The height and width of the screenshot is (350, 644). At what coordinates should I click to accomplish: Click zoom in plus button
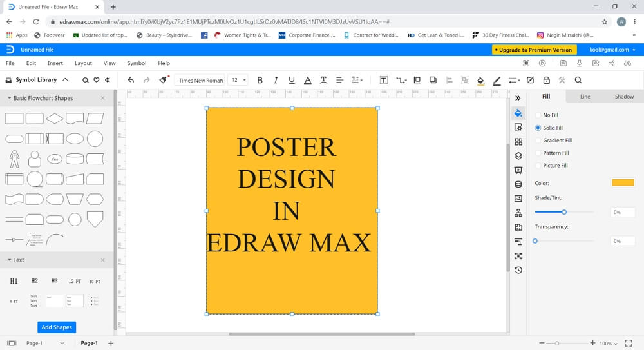pyautogui.click(x=592, y=343)
